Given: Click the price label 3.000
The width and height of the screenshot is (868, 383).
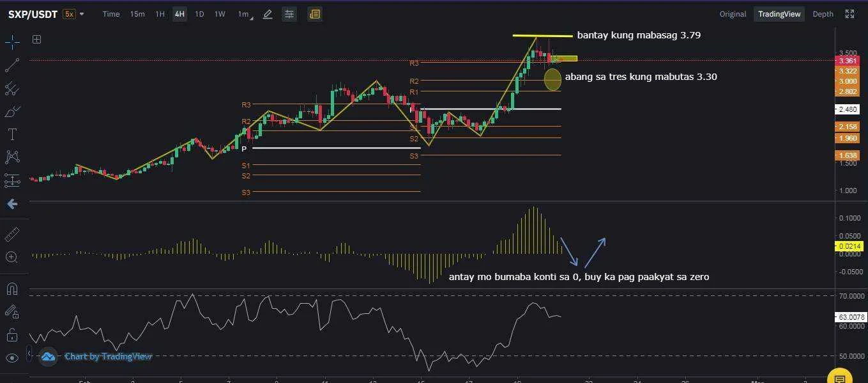Looking at the screenshot, I should pyautogui.click(x=848, y=81).
